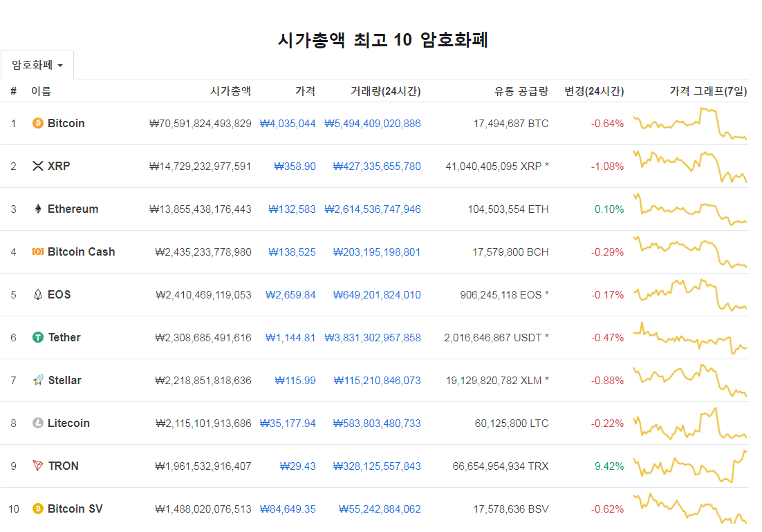Click the Bitcoin SV icon
The image size is (762, 532).
click(38, 509)
